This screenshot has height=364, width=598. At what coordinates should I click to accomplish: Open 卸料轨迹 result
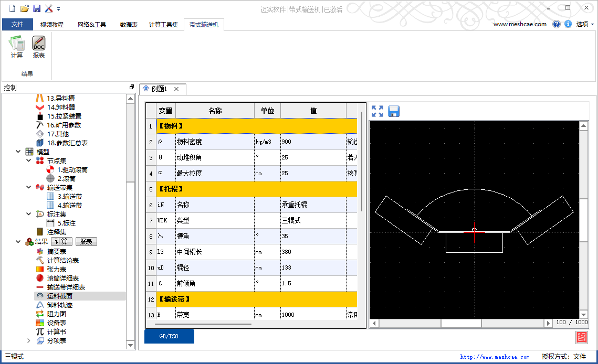click(x=59, y=305)
